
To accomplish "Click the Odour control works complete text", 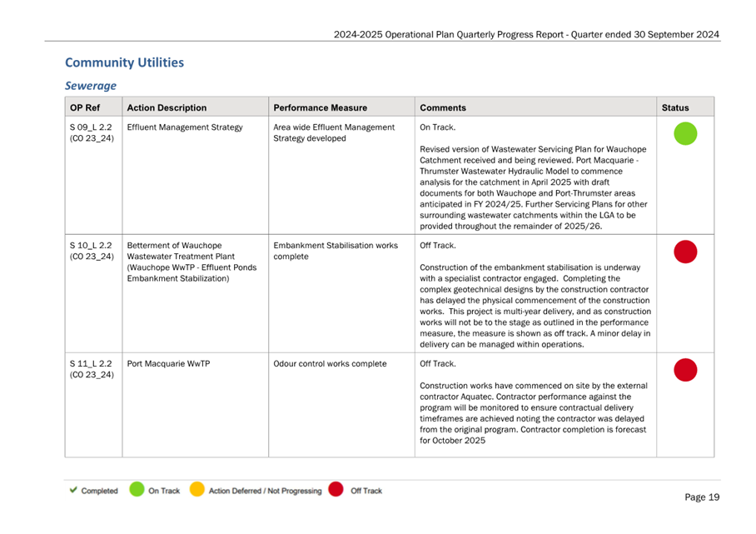I will (330, 364).
